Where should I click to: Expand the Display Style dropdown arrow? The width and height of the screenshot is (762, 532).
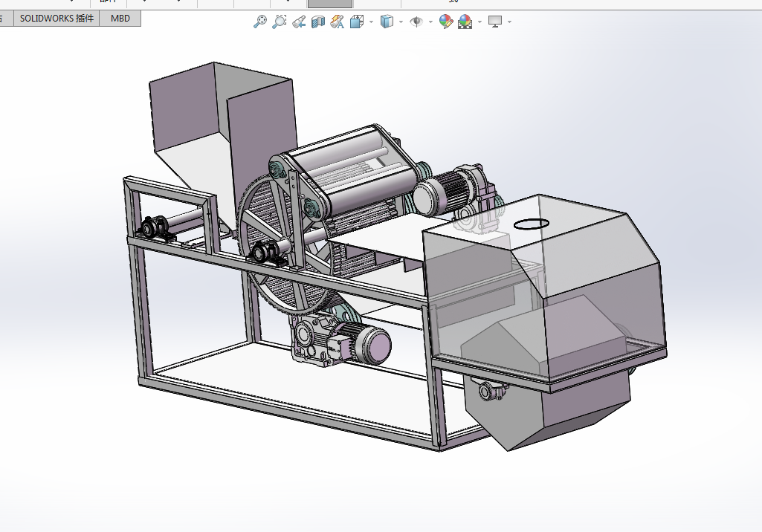click(x=401, y=22)
